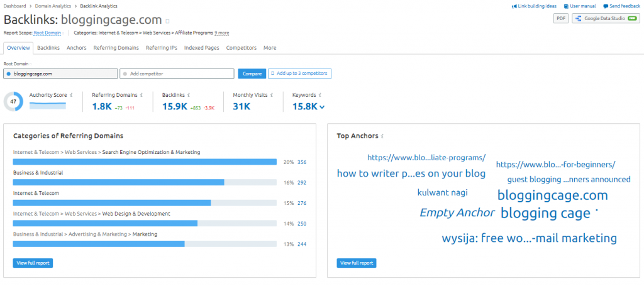Click the 15.9K Backlinks value
Image resolution: width=644 pixels, height=286 pixels.
[x=175, y=107]
